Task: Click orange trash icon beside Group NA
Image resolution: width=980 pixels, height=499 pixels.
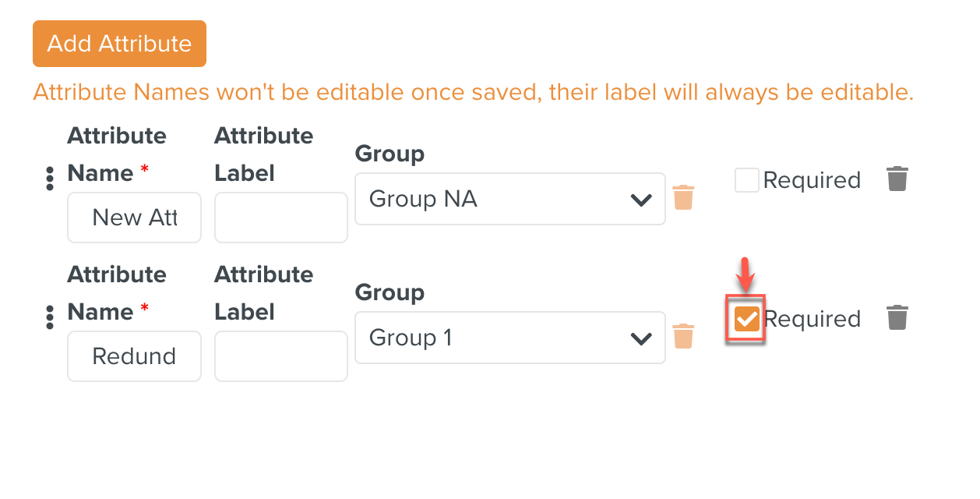Action: (683, 197)
